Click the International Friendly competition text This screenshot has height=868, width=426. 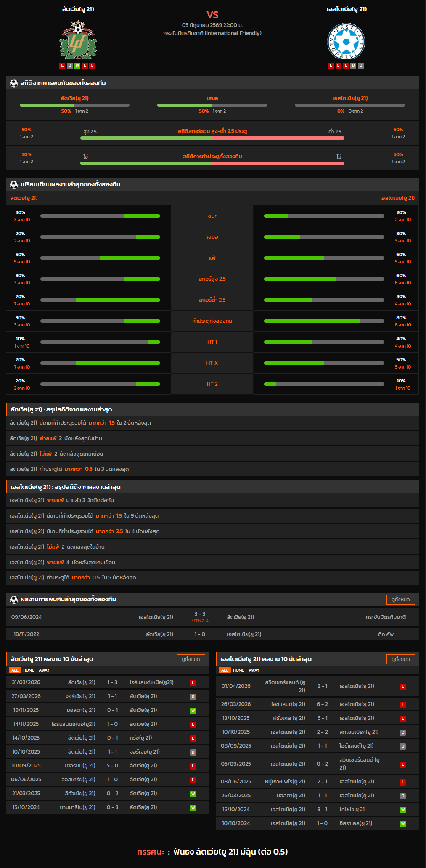[x=212, y=33]
